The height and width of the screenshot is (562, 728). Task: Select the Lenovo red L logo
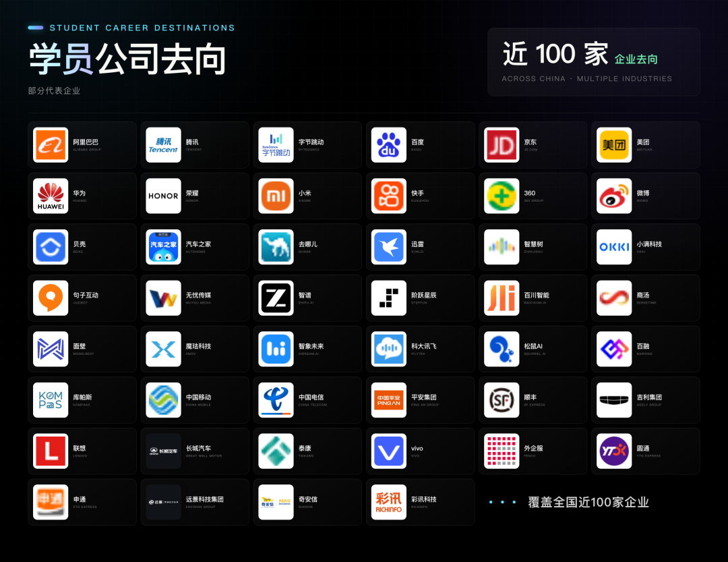(x=51, y=451)
